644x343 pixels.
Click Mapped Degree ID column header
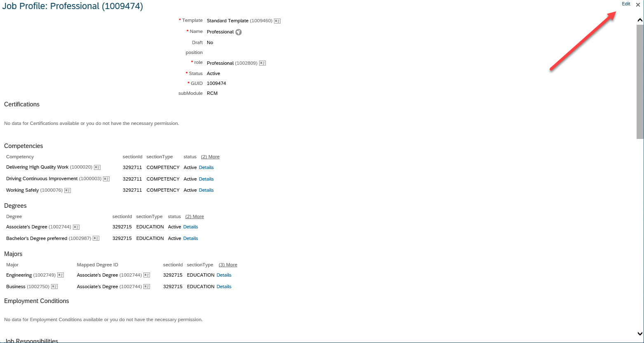tap(98, 265)
